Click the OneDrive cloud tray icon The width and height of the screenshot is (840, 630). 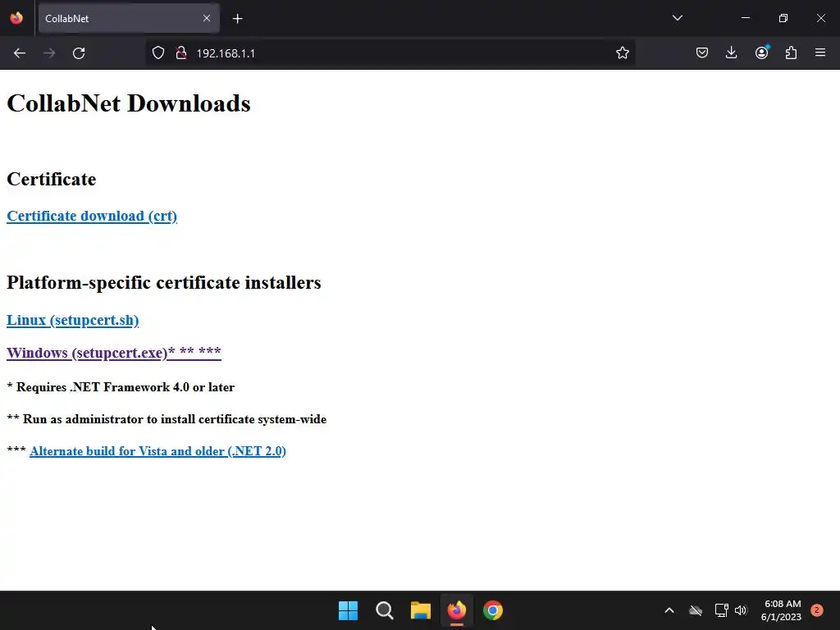696,610
